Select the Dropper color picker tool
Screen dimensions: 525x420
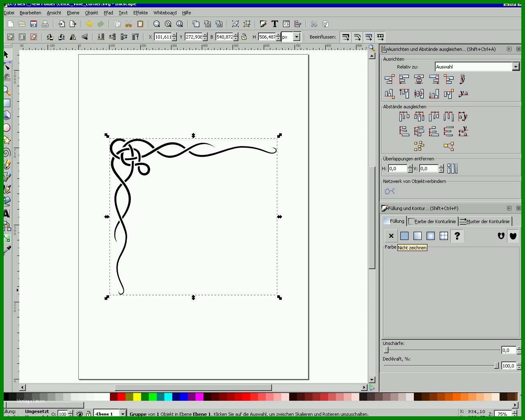[x=7, y=250]
